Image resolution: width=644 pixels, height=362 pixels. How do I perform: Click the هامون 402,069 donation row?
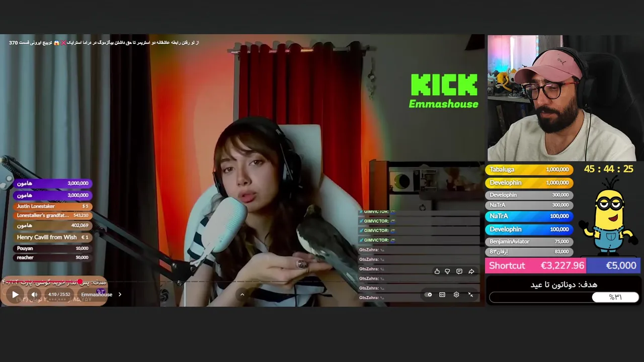click(53, 226)
